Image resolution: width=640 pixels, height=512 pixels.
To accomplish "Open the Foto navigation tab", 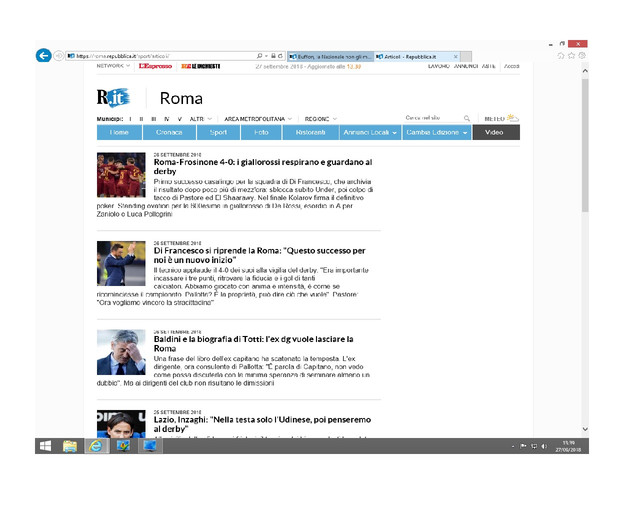I will (x=261, y=132).
